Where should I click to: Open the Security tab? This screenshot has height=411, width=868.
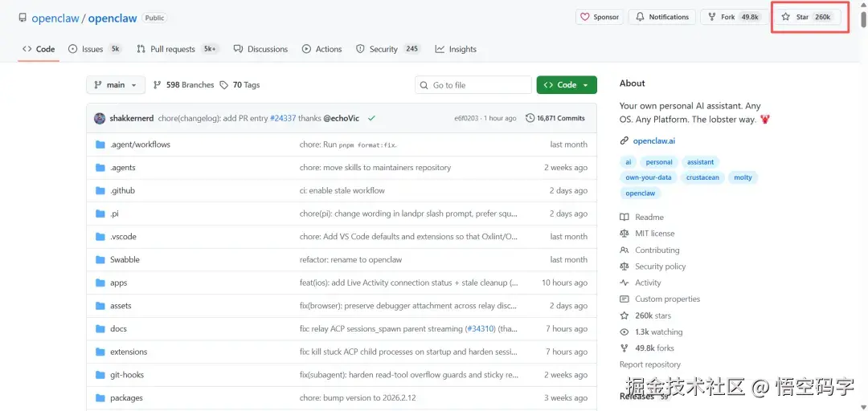(x=387, y=49)
